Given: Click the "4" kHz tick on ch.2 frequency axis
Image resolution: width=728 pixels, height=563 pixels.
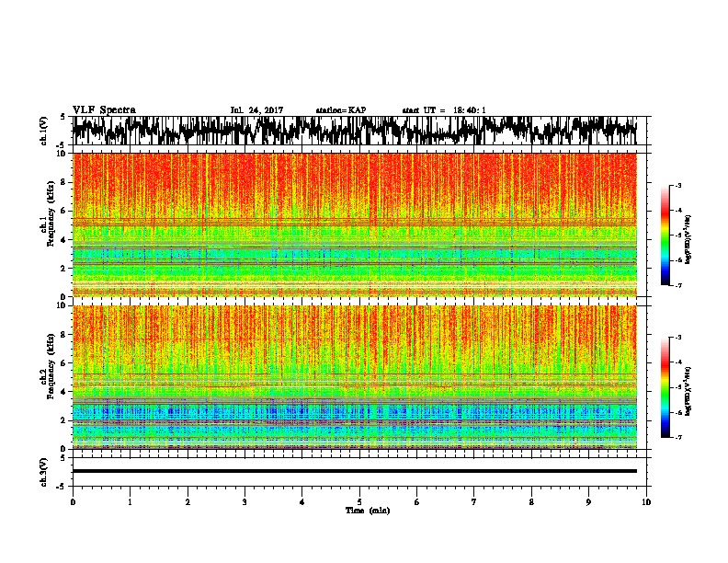Looking at the screenshot, I should (x=64, y=392).
